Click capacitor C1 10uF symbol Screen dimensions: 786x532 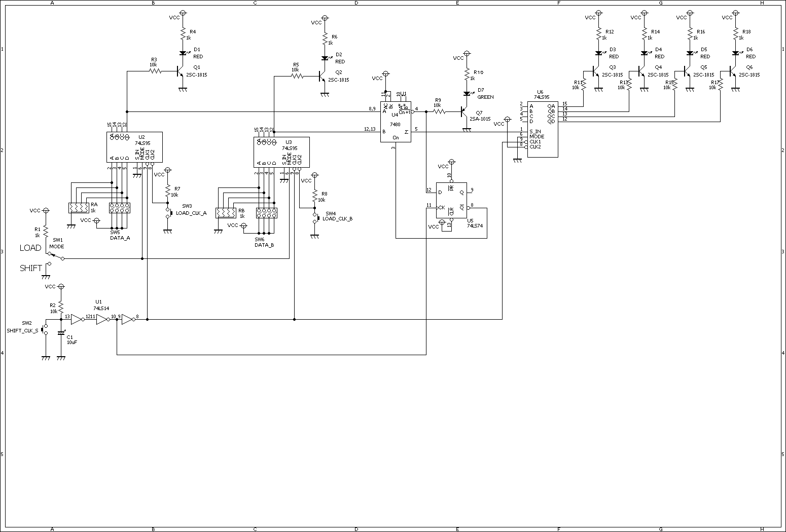coord(61,333)
